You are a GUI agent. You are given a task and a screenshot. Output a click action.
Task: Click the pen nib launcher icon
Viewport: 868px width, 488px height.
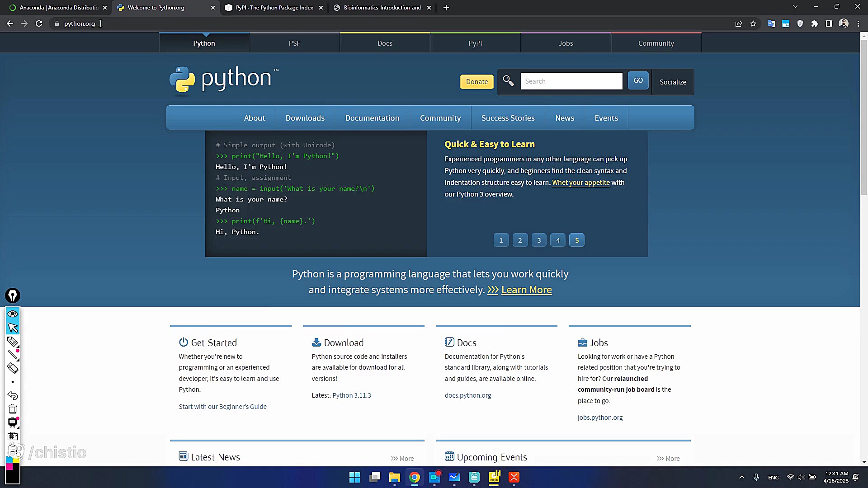click(x=13, y=296)
